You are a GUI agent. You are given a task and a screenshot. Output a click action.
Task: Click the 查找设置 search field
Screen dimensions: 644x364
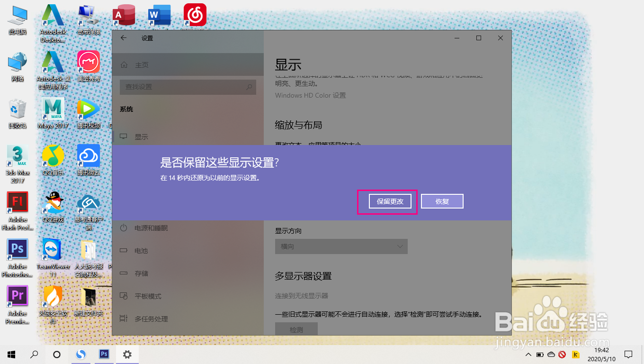(188, 87)
